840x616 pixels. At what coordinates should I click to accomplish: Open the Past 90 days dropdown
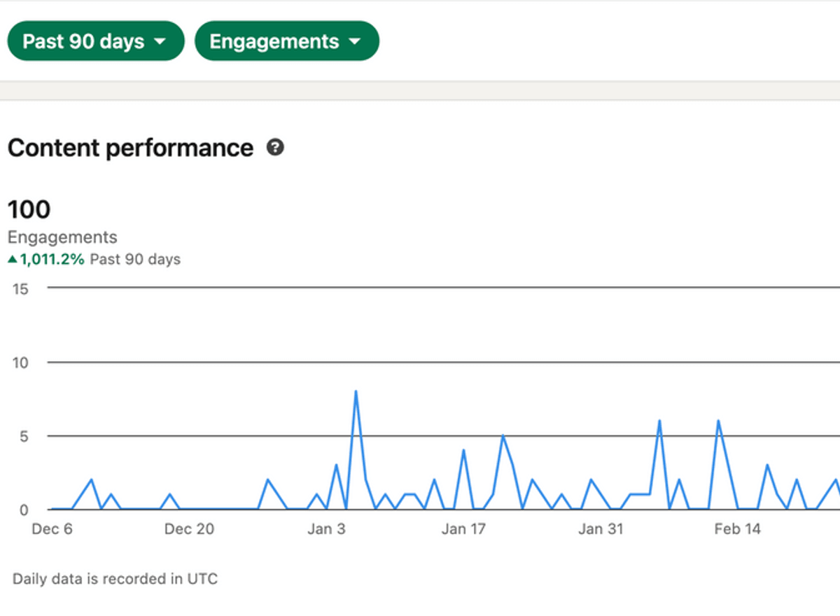tap(95, 41)
